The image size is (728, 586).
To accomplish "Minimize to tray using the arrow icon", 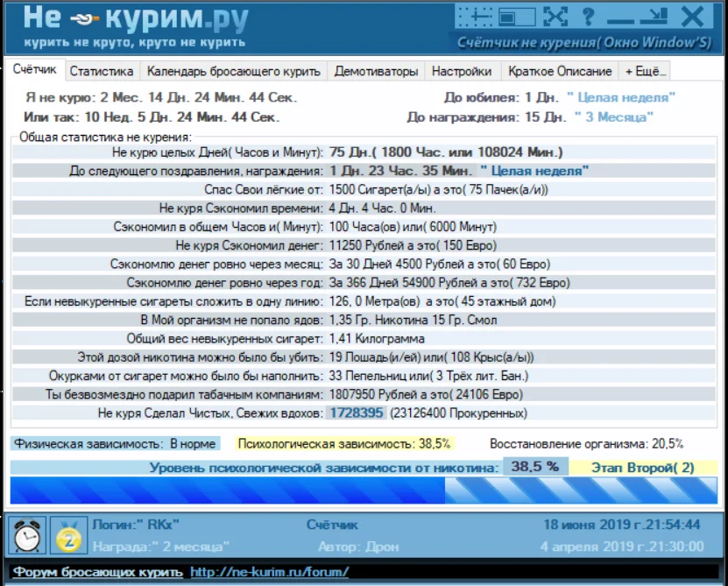I will pos(652,16).
